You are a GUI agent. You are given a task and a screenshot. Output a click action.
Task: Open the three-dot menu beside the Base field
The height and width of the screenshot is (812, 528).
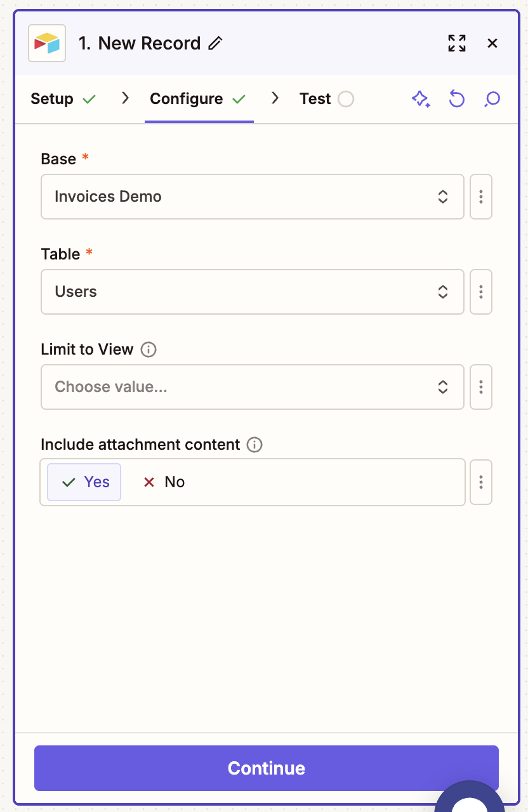(481, 197)
